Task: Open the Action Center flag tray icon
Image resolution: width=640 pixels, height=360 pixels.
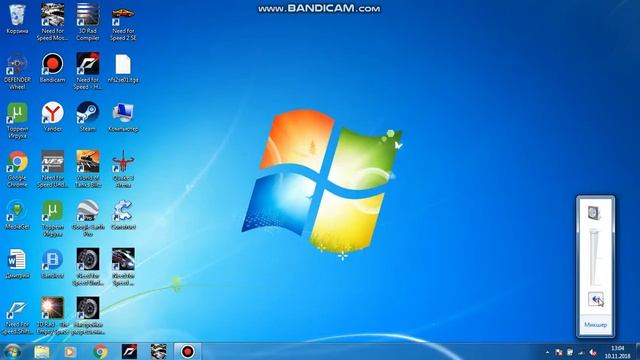Action: click(559, 352)
